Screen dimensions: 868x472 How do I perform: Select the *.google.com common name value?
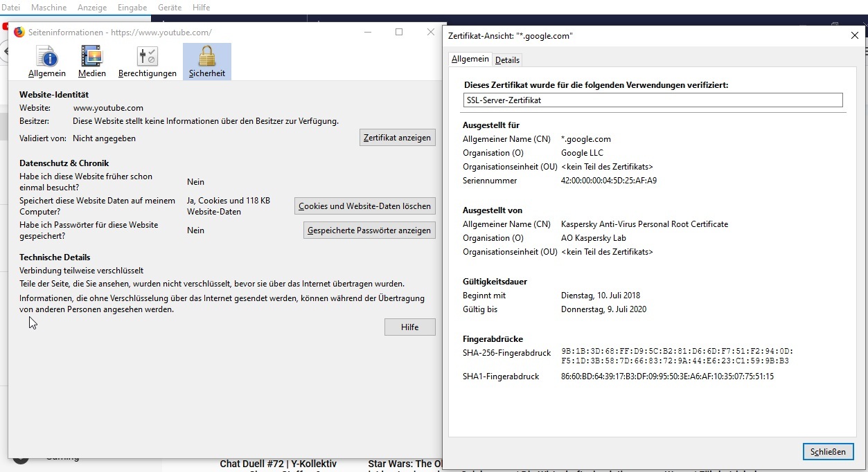tap(586, 139)
